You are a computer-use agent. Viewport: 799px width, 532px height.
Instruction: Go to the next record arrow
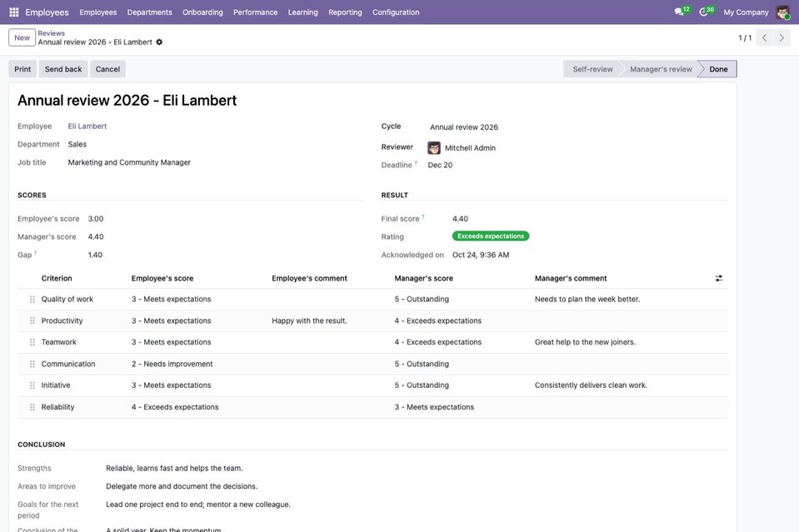point(782,37)
